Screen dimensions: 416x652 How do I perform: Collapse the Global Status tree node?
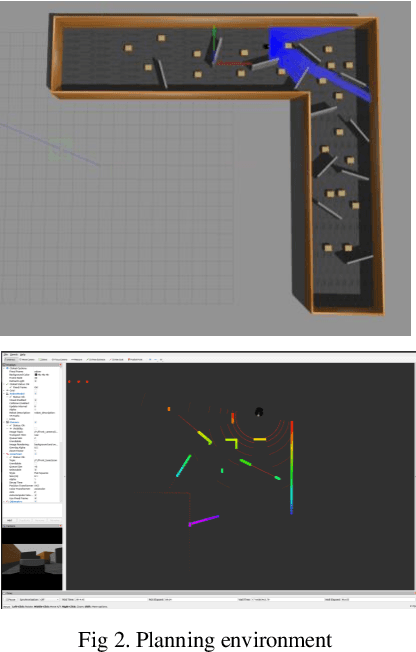click(4, 384)
